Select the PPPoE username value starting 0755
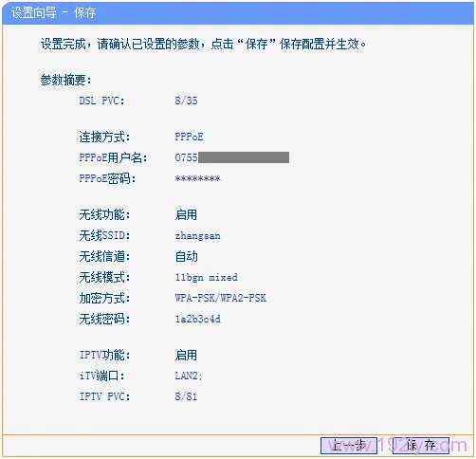The image size is (476, 459). [x=231, y=157]
